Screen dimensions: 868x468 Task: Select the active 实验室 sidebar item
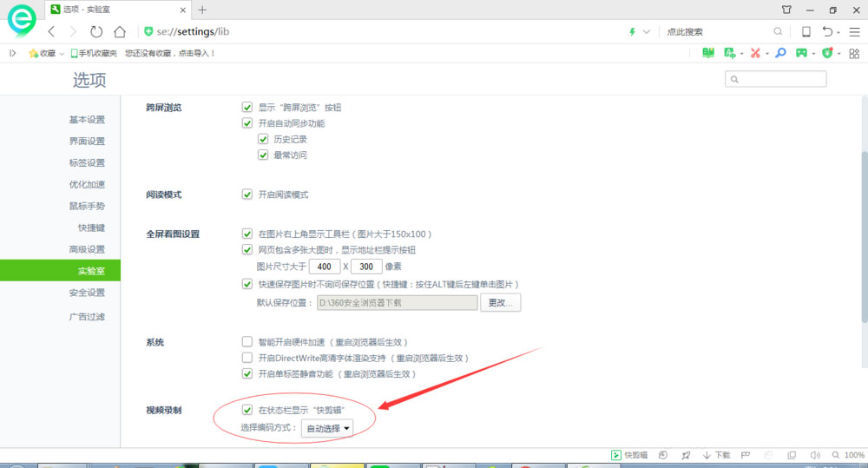(61, 271)
